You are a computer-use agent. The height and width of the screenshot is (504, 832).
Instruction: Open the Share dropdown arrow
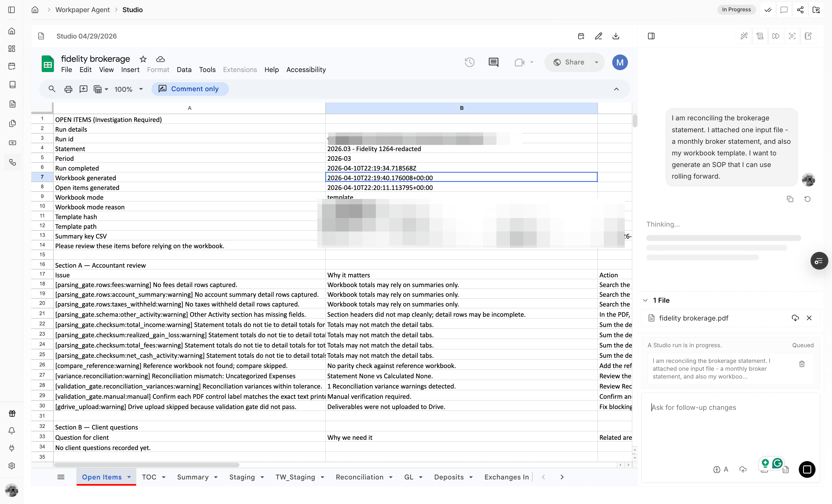click(x=597, y=62)
